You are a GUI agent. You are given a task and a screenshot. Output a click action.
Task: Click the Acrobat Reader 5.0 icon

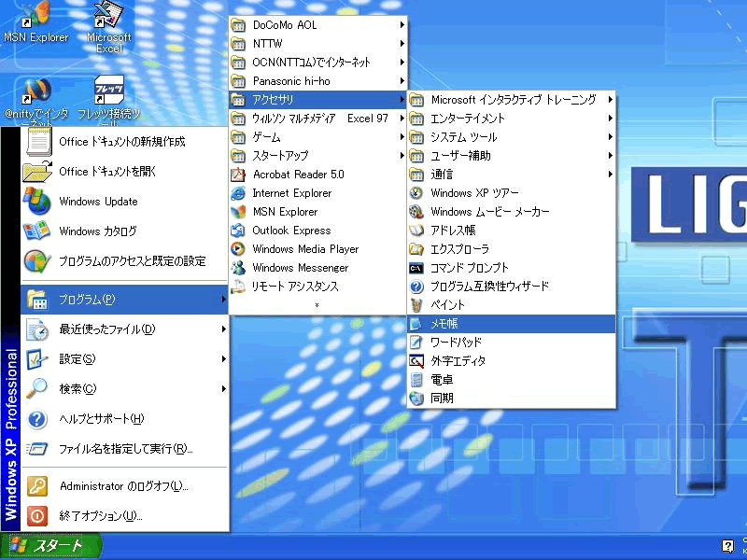coord(238,175)
